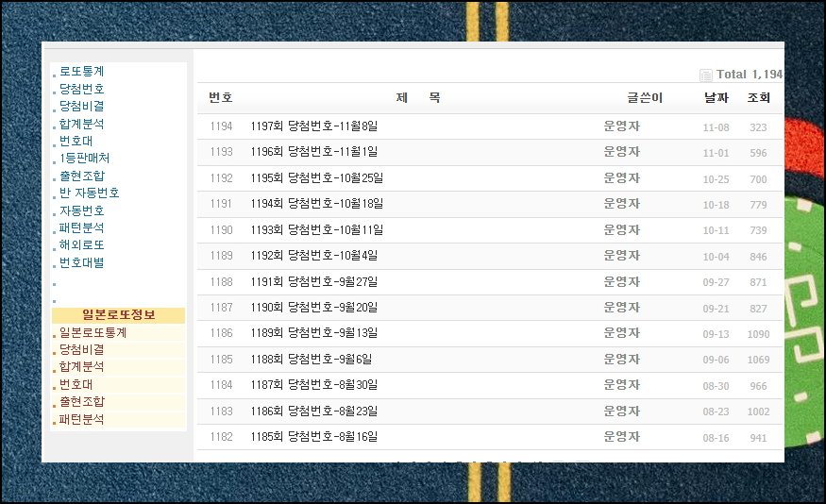The image size is (826, 504).
Task: Open post 1196회 당첨번호-11월1일
Action: (314, 152)
